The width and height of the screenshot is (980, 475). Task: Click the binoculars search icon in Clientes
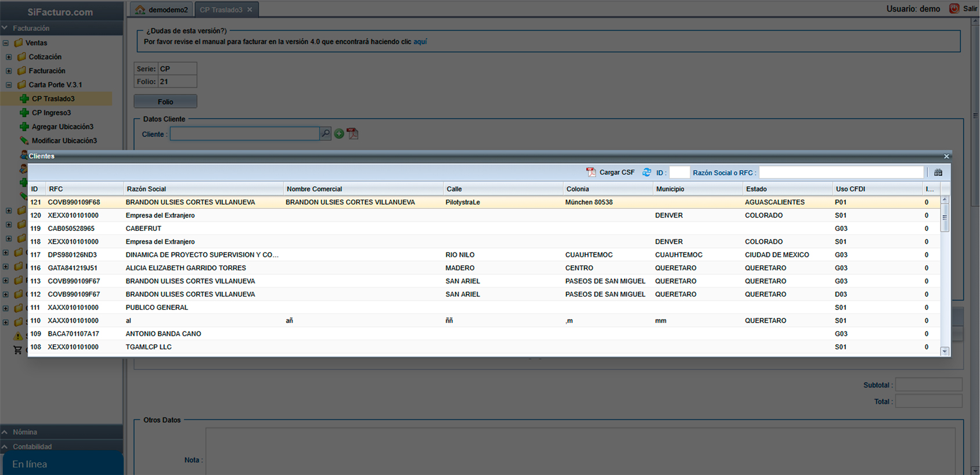(938, 173)
